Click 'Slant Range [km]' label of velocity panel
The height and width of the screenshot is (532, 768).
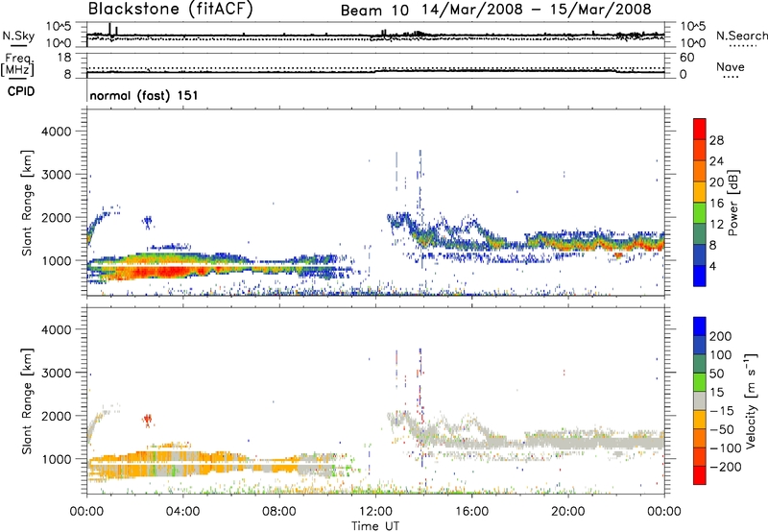(27, 400)
